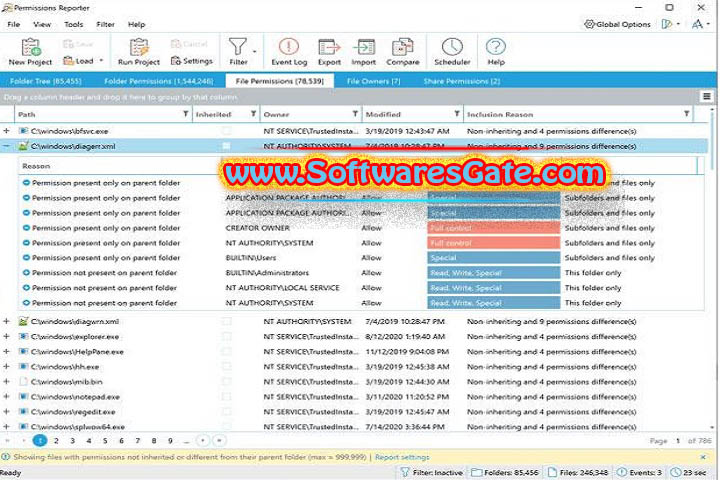
Task: Open project Settings
Action: pyautogui.click(x=192, y=61)
